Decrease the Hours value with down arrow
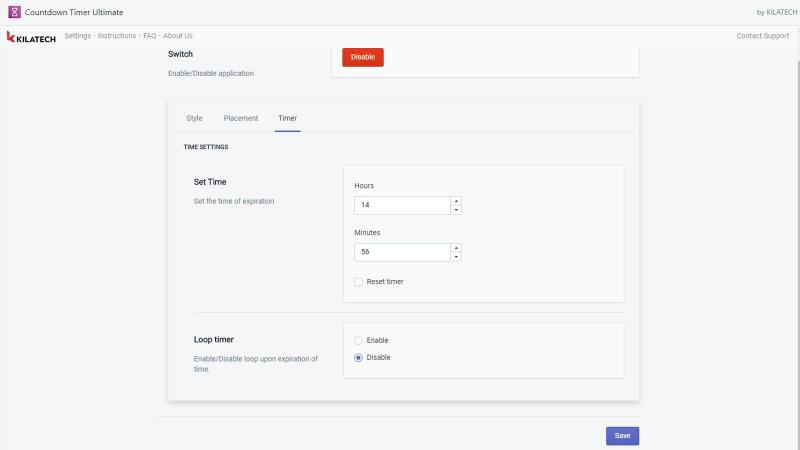The width and height of the screenshot is (800, 450). click(456, 210)
